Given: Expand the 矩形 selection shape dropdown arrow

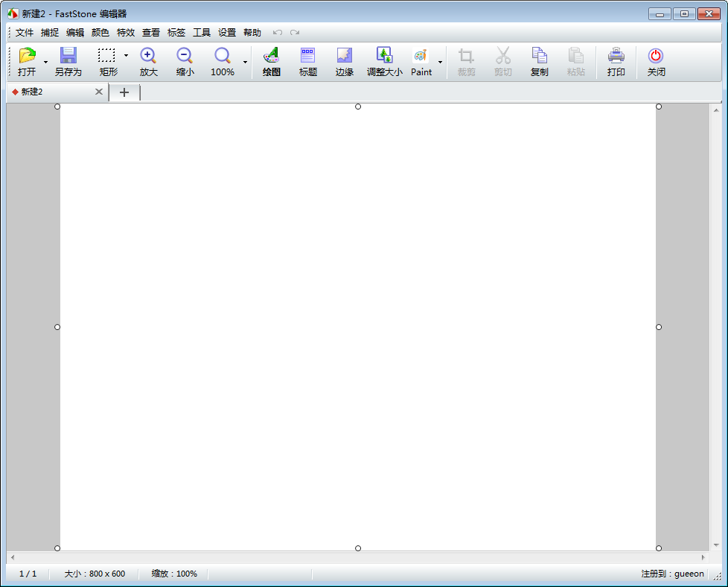Looking at the screenshot, I should click(x=126, y=55).
